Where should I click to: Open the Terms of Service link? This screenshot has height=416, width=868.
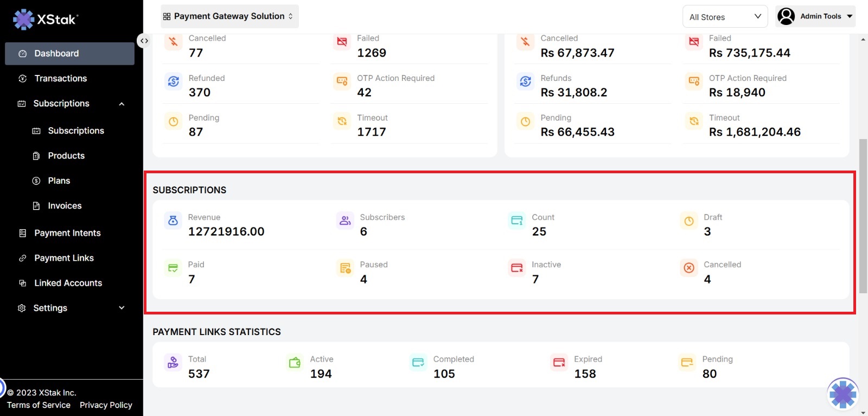click(39, 405)
